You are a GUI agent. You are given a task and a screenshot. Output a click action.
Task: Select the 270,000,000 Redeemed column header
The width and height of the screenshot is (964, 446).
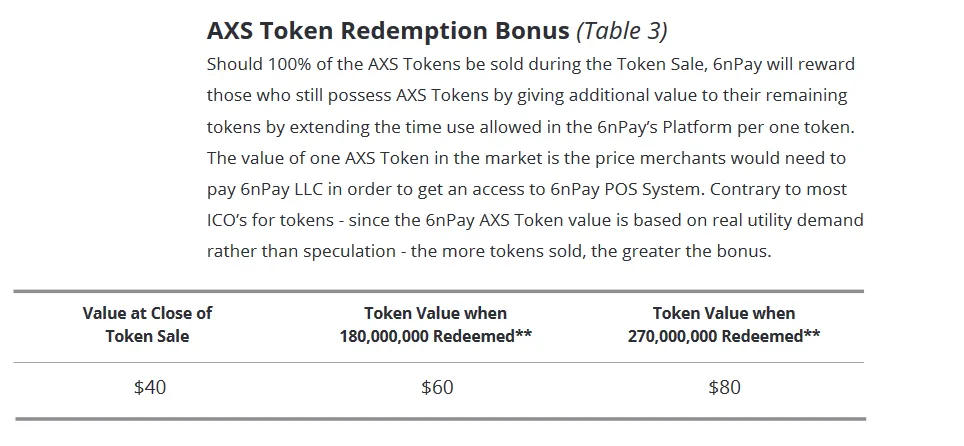tap(724, 324)
